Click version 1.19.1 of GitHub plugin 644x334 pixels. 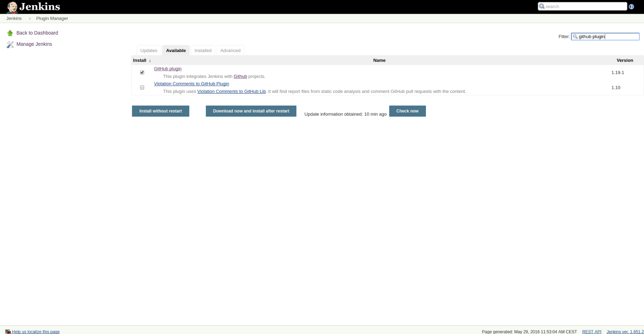(617, 72)
